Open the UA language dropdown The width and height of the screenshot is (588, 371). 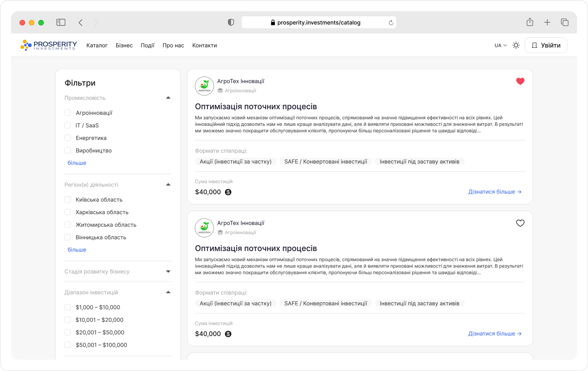point(500,45)
